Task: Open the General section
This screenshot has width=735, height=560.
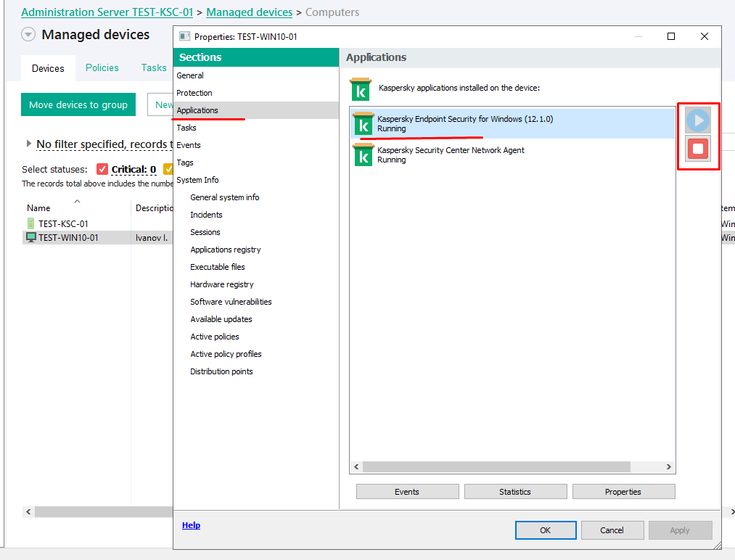Action: point(256,75)
